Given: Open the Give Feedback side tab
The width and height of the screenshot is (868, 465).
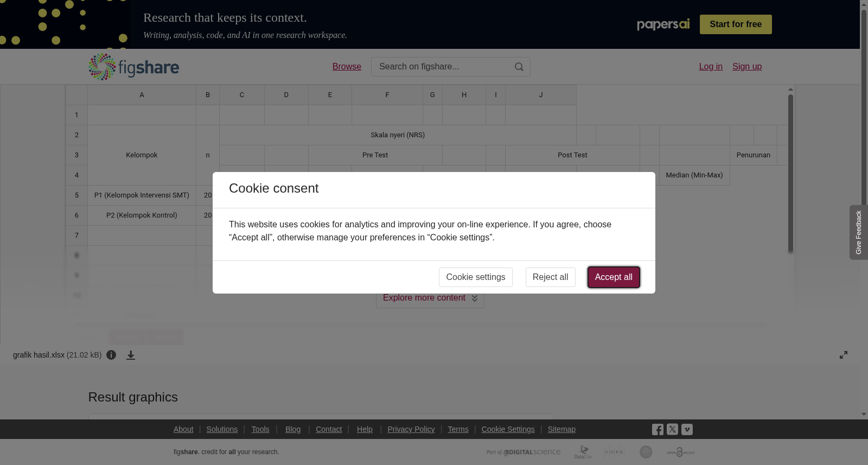Looking at the screenshot, I should pos(859,232).
